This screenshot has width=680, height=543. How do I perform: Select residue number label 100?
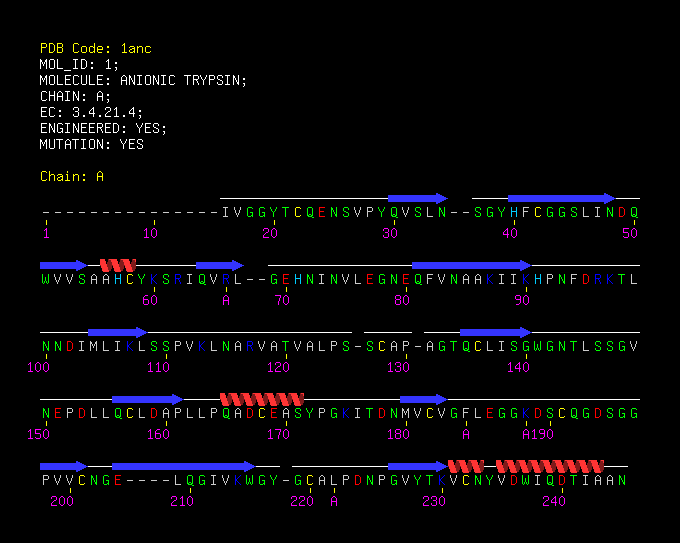pyautogui.click(x=39, y=367)
